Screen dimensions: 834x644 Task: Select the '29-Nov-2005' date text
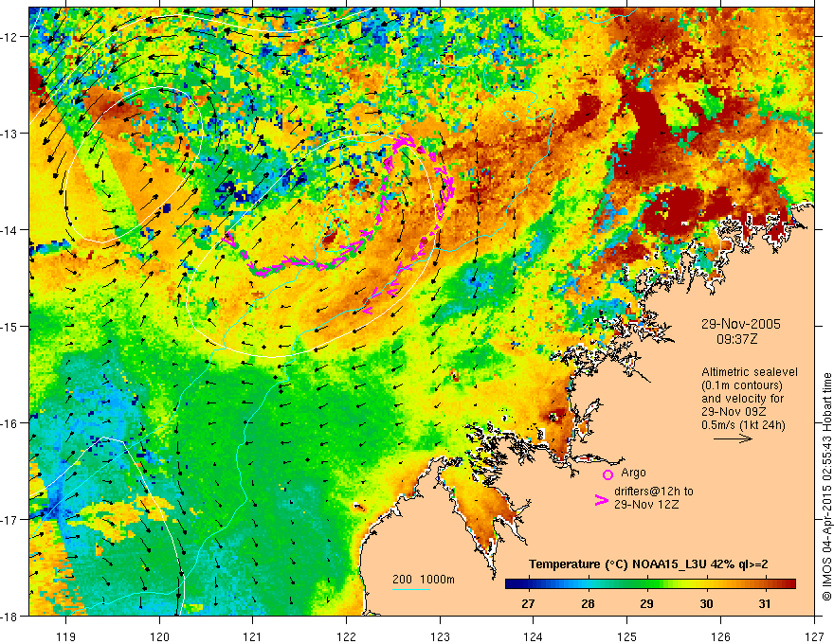pos(741,324)
